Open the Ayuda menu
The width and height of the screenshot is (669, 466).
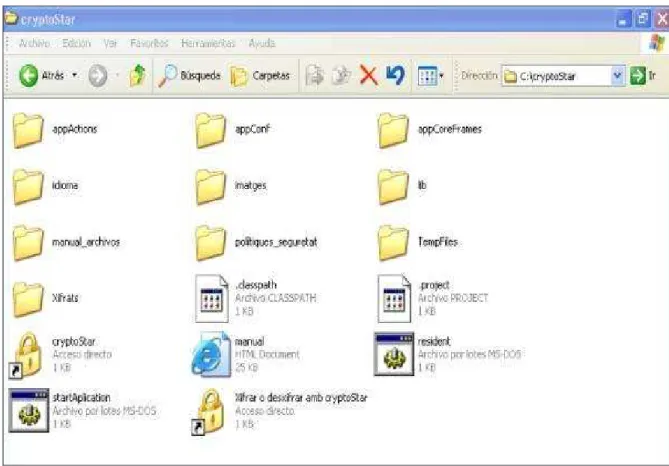pos(262,44)
